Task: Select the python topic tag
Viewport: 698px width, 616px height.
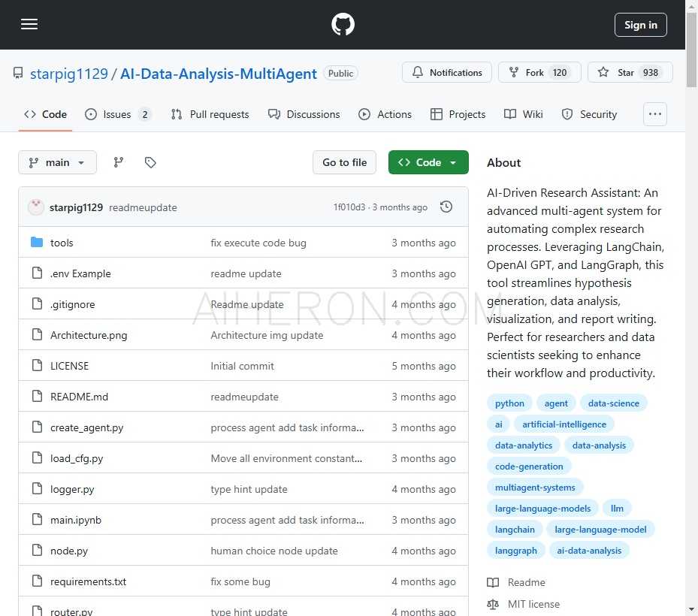Action: [x=509, y=403]
